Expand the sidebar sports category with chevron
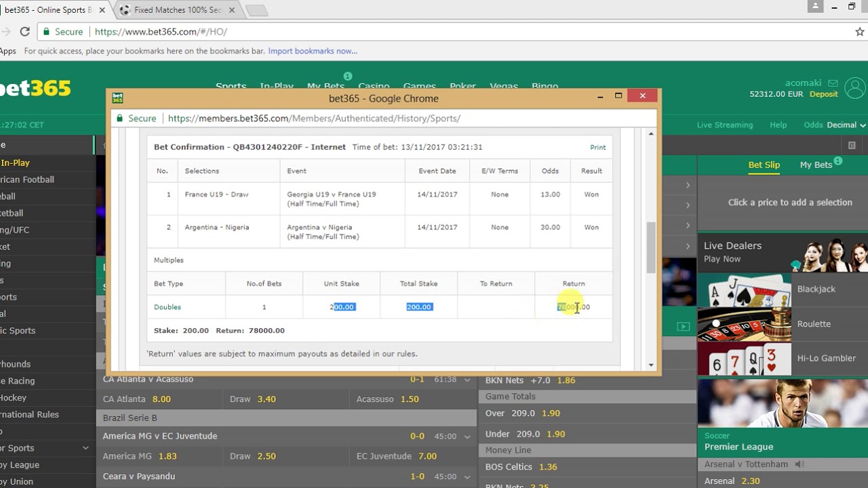The height and width of the screenshot is (488, 868). coord(85,448)
